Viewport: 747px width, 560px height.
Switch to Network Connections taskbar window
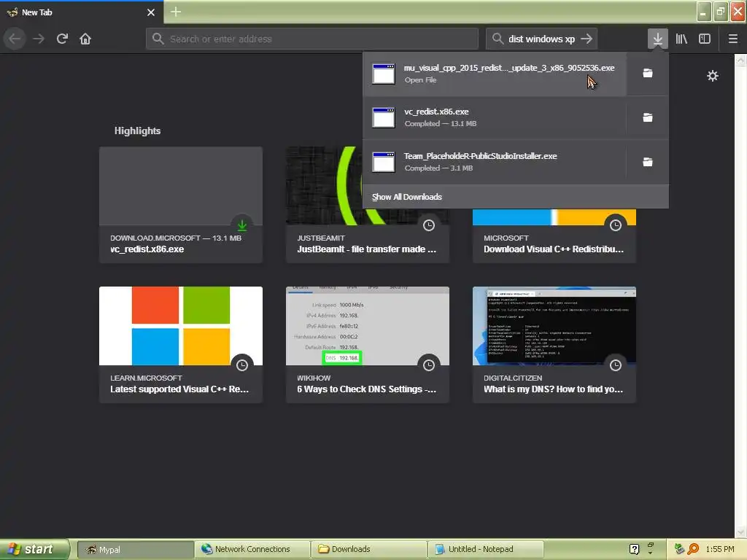click(x=252, y=549)
